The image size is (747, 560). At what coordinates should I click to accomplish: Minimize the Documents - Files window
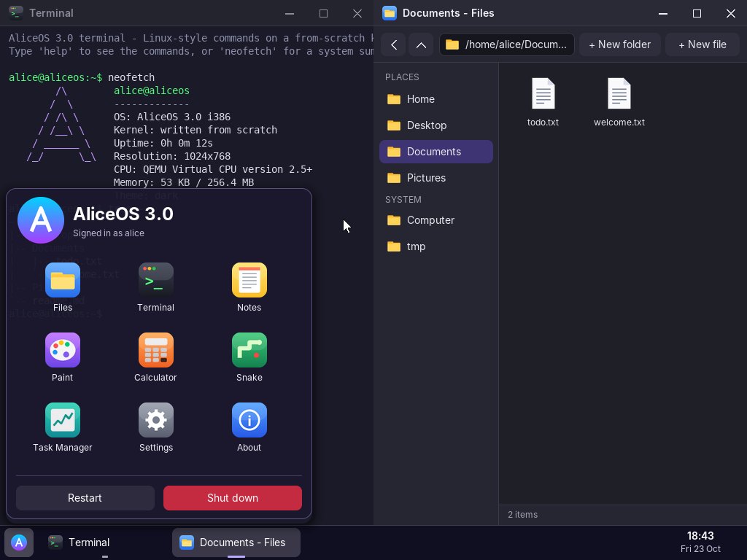pos(662,13)
